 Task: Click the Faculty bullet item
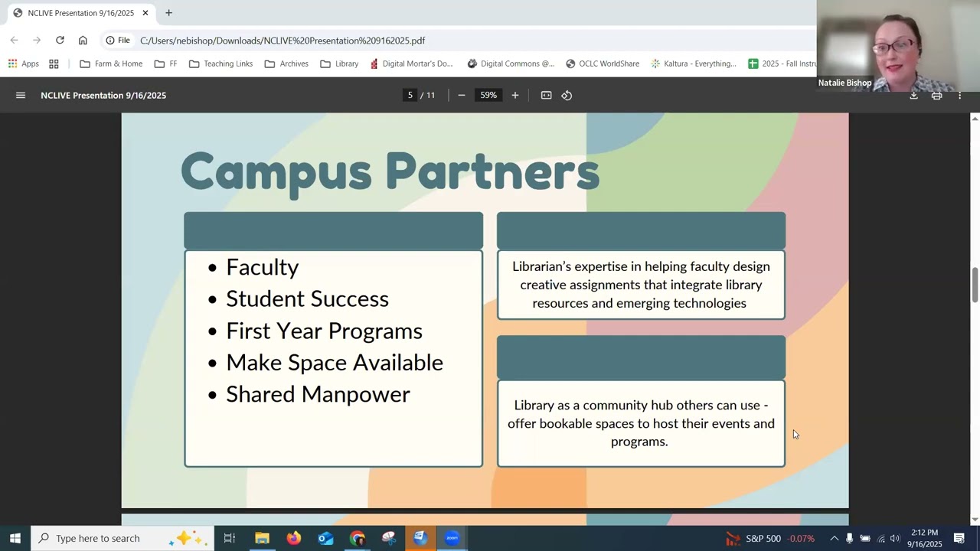pyautogui.click(x=262, y=267)
